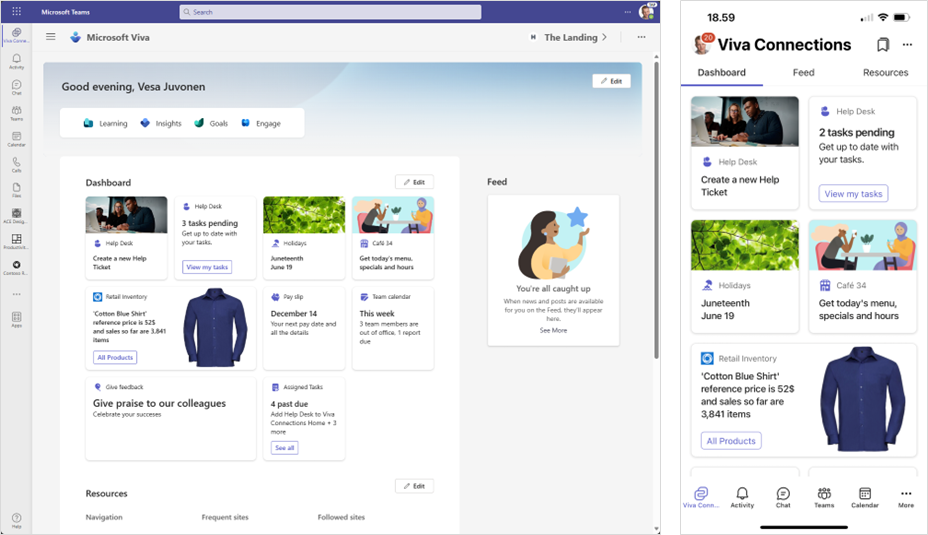The height and width of the screenshot is (535, 928).
Task: Open Teams title bar settings ellipsis
Action: [627, 12]
